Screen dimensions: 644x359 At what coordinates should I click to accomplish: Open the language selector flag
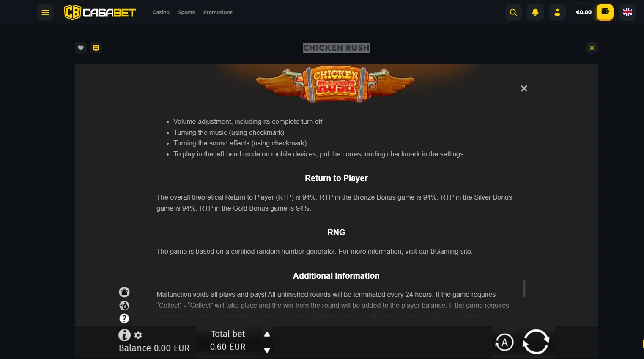tap(628, 12)
